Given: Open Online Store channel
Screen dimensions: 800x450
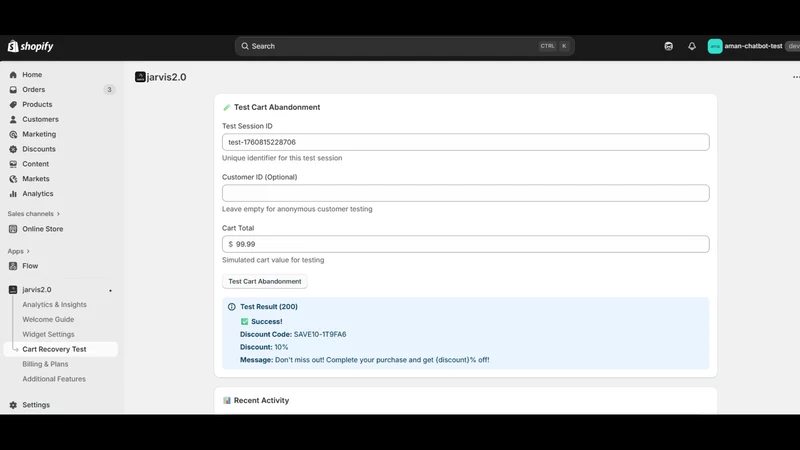Looking at the screenshot, I should pyautogui.click(x=43, y=229).
